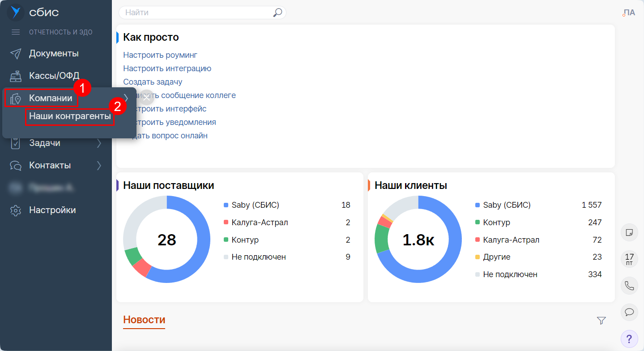Click the suppliers donut chart total 28
Viewport: 644px width, 351px height.
tap(167, 240)
